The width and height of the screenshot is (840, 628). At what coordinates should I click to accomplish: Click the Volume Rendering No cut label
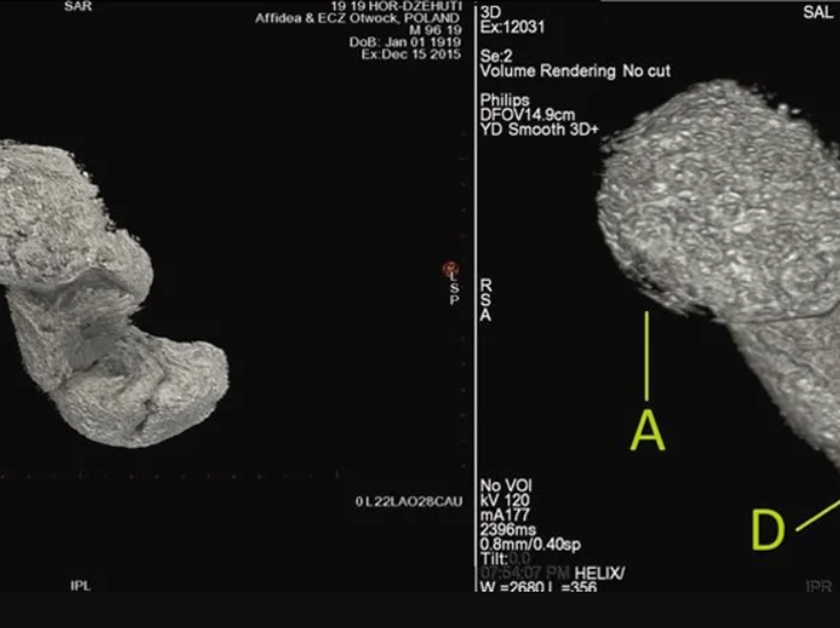(575, 71)
